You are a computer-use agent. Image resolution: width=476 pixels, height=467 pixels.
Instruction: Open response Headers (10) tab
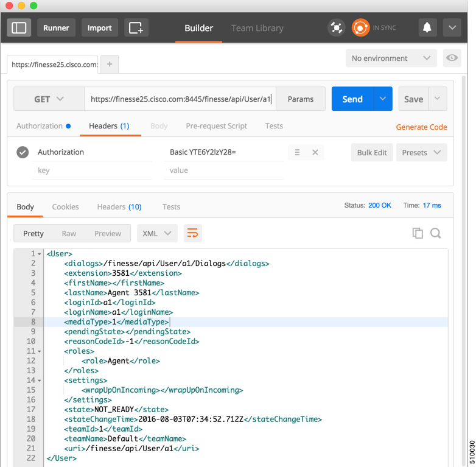[x=119, y=207]
